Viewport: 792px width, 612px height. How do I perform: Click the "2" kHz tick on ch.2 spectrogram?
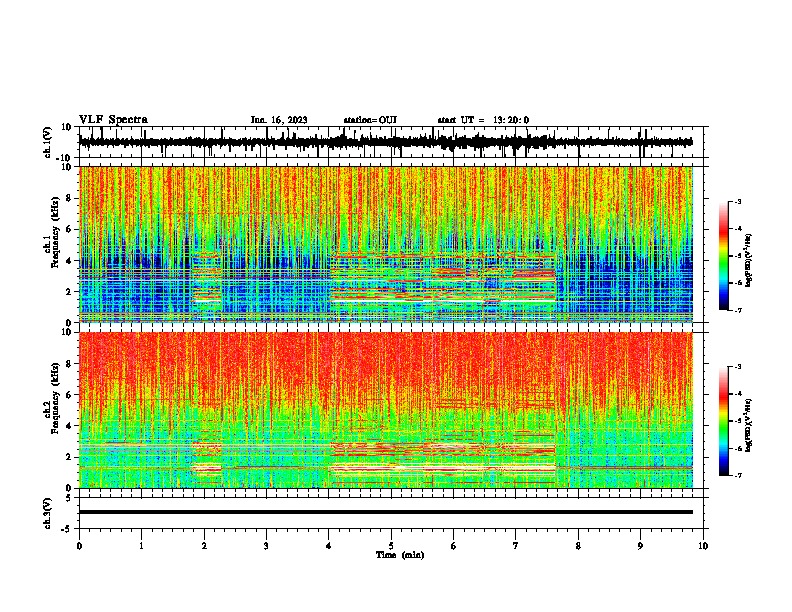coord(70,457)
